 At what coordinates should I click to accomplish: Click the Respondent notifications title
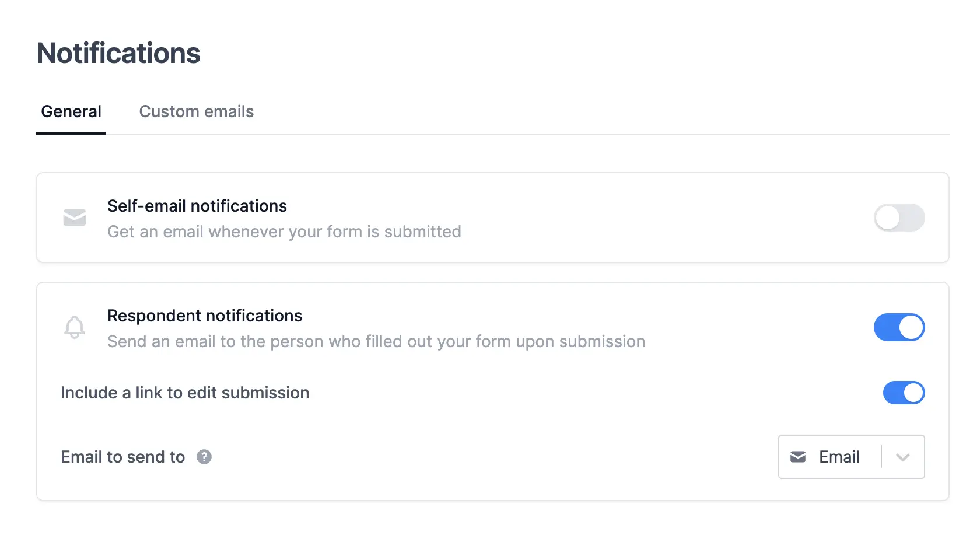click(205, 316)
